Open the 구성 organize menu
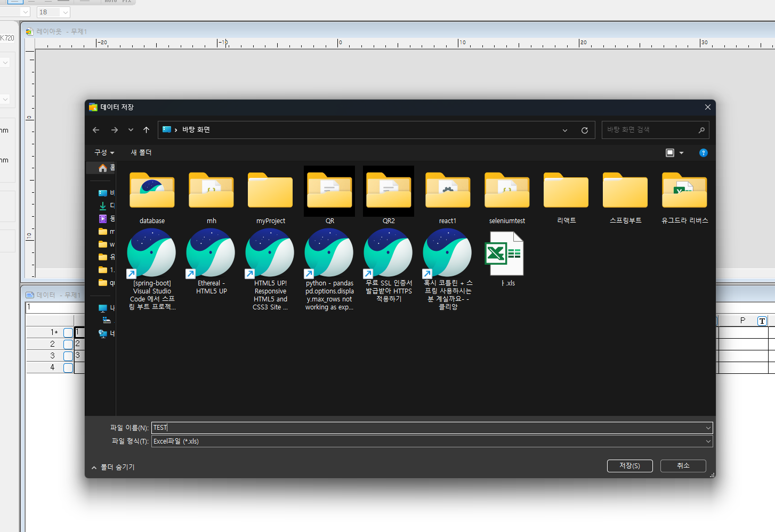The width and height of the screenshot is (775, 532). tap(104, 152)
